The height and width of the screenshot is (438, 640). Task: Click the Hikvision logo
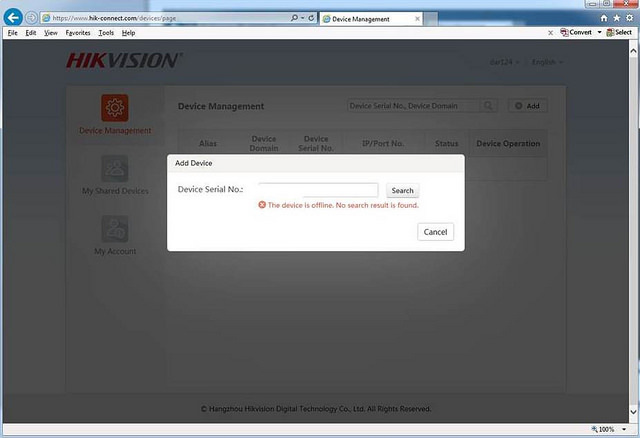(124, 60)
